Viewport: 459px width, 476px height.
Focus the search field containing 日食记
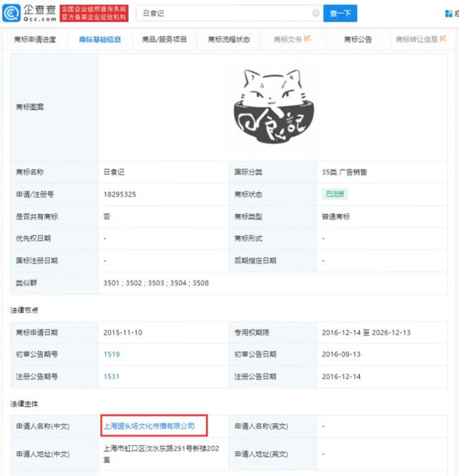[x=229, y=13]
